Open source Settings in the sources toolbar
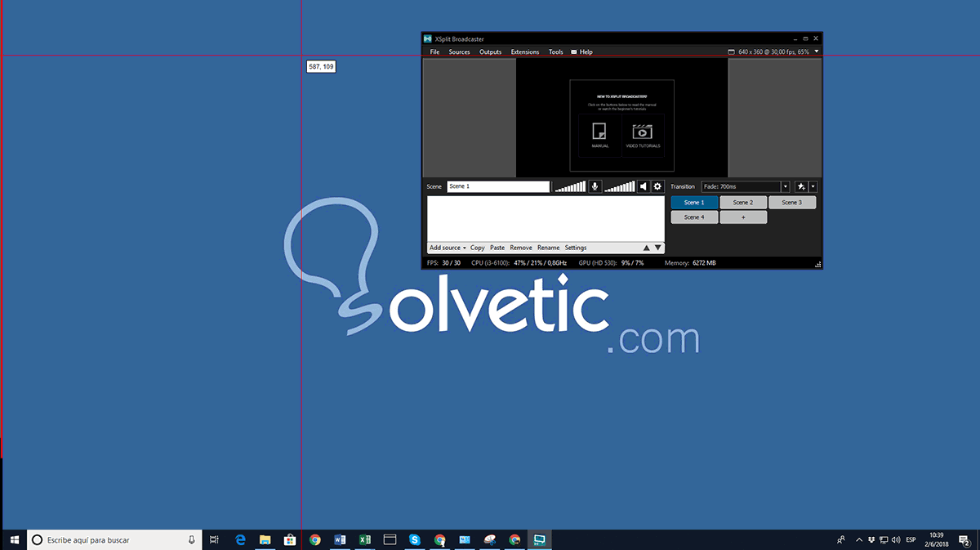Viewport: 980px width, 550px height. [x=576, y=248]
